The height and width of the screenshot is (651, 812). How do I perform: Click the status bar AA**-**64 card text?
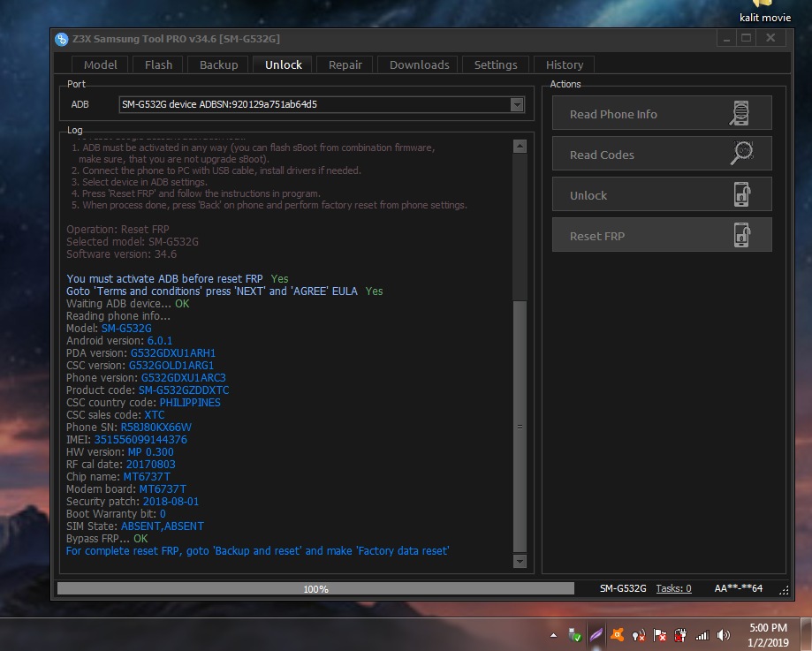tap(738, 588)
